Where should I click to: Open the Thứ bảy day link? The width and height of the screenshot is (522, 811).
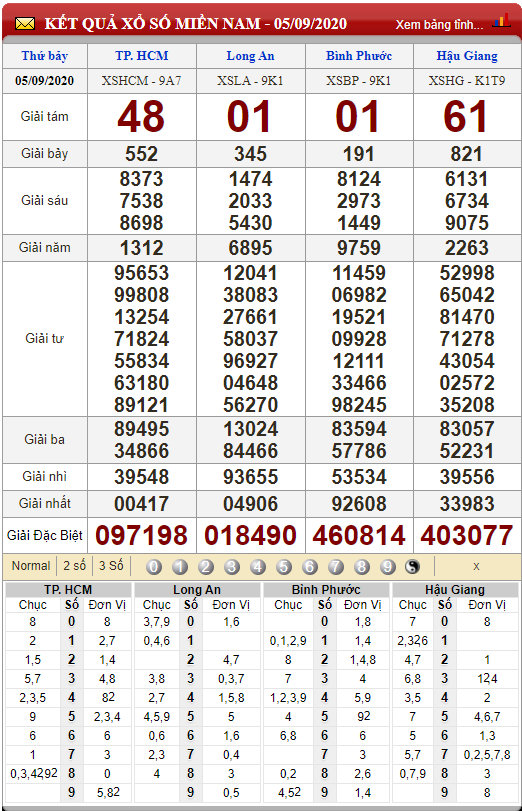coord(44,56)
